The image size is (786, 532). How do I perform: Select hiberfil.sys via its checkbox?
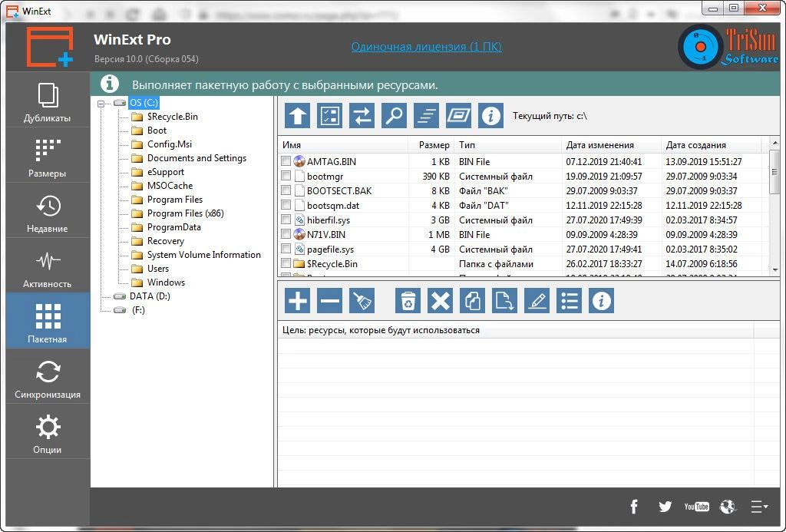286,219
